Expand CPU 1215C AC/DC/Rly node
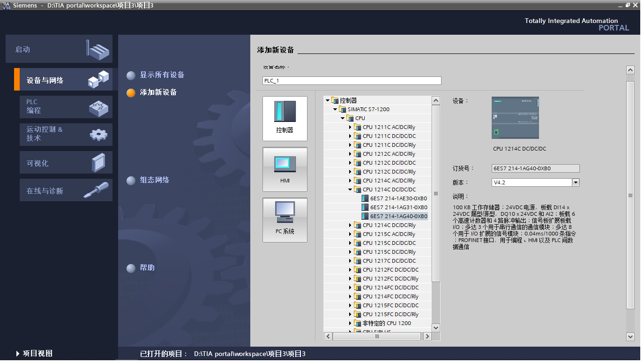 coord(350,234)
